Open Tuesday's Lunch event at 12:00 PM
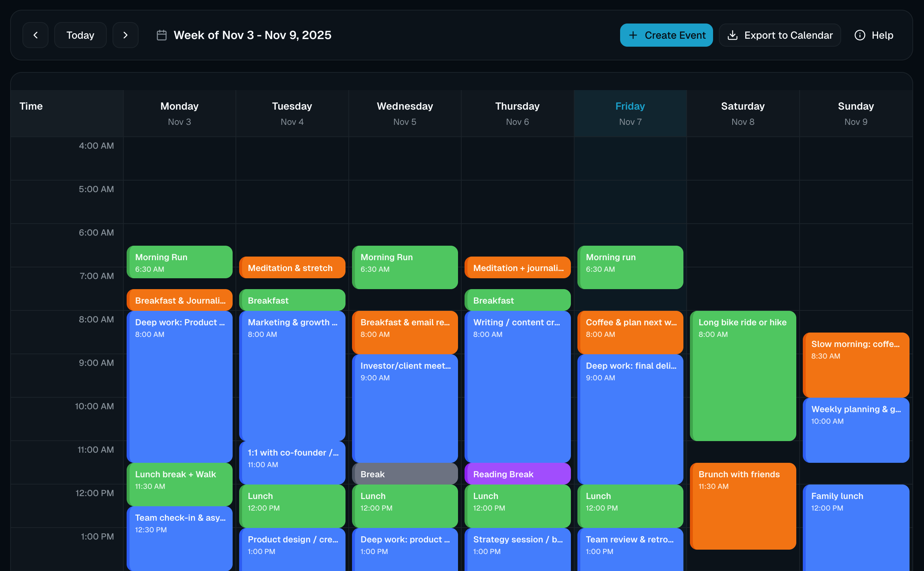The height and width of the screenshot is (571, 924). pos(292,506)
